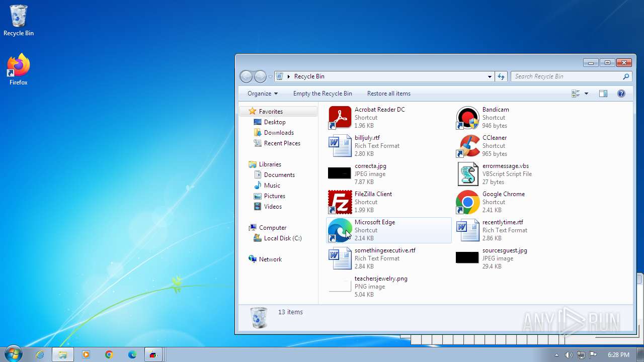This screenshot has height=362, width=644.
Task: Open the Organize menu
Action: click(262, 94)
